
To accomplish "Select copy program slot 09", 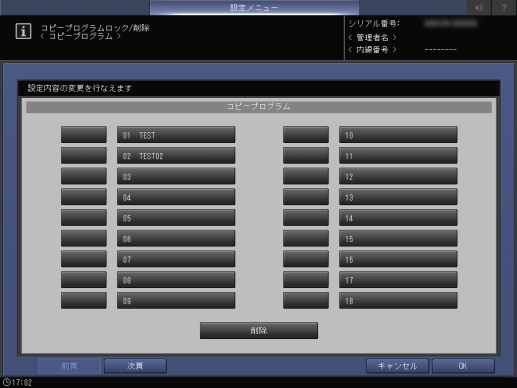I will (x=176, y=300).
